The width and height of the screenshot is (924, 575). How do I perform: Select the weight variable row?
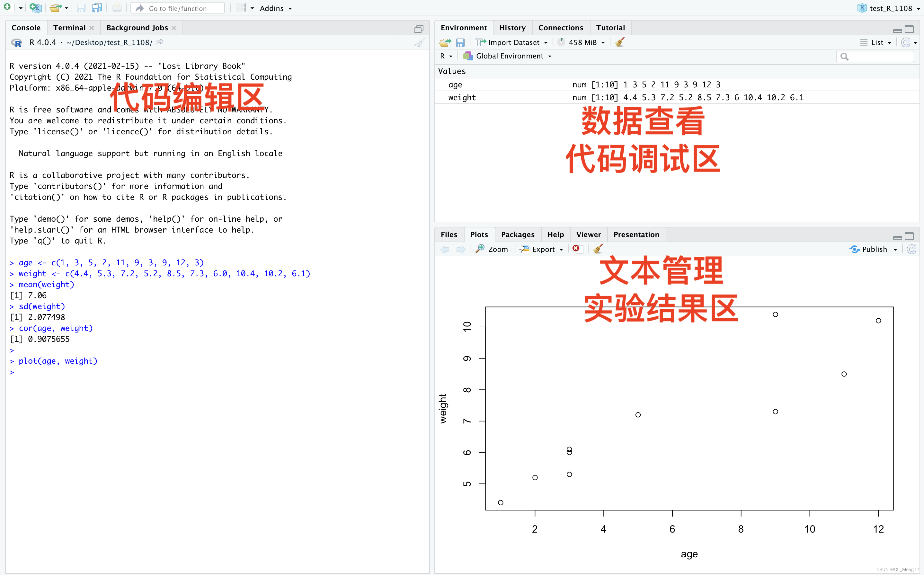click(677, 97)
